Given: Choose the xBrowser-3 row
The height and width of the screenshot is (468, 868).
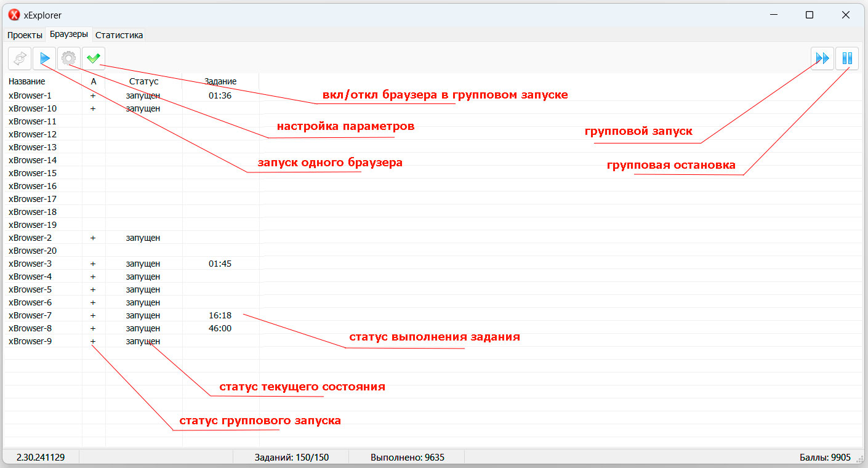Looking at the screenshot, I should pos(132,264).
